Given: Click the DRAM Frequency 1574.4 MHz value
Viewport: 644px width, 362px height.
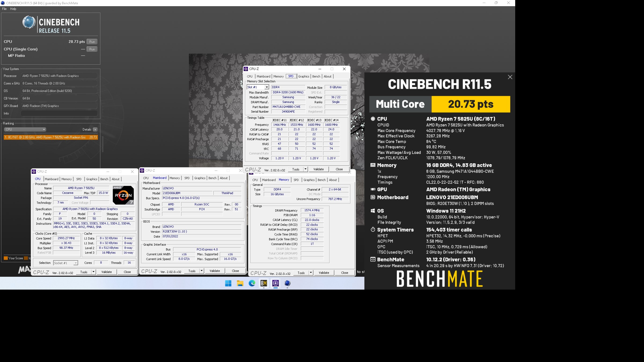Looking at the screenshot, I should coord(312,210).
